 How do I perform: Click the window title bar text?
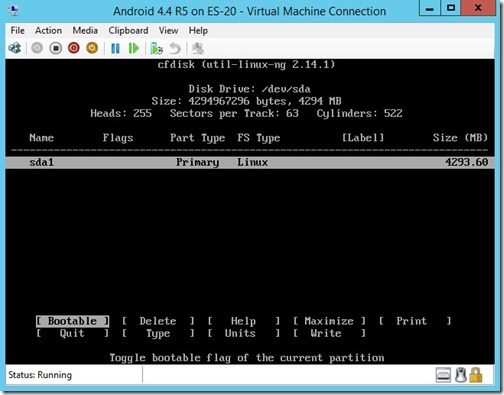(x=249, y=11)
